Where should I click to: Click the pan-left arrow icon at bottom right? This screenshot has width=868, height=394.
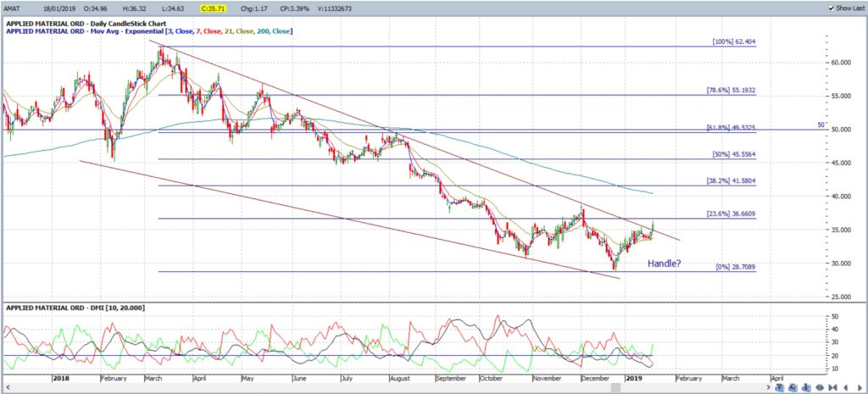pyautogui.click(x=846, y=387)
